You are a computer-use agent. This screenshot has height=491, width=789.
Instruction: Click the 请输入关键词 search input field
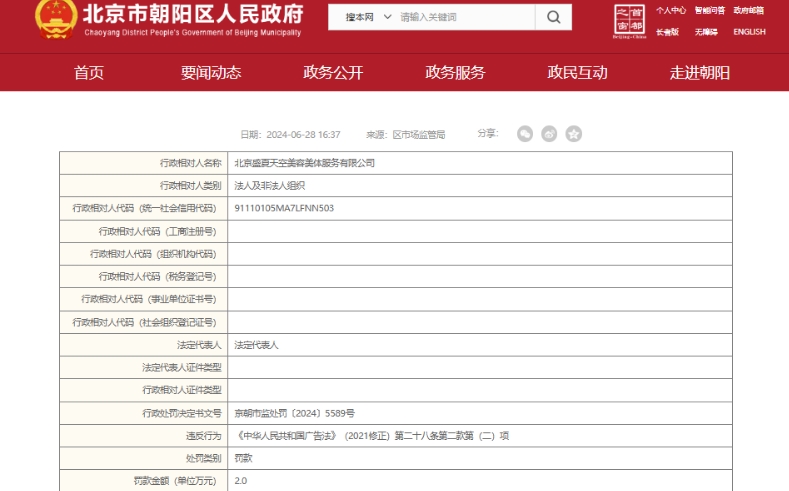[x=463, y=17]
